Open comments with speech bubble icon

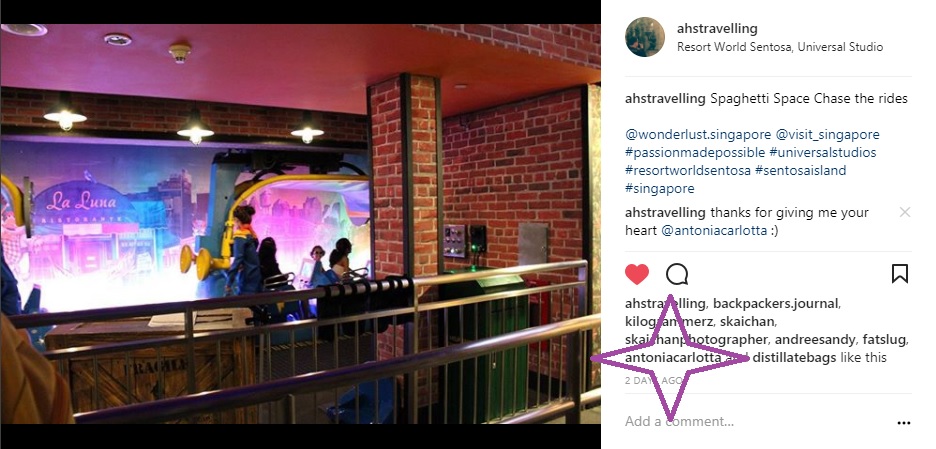(x=677, y=275)
